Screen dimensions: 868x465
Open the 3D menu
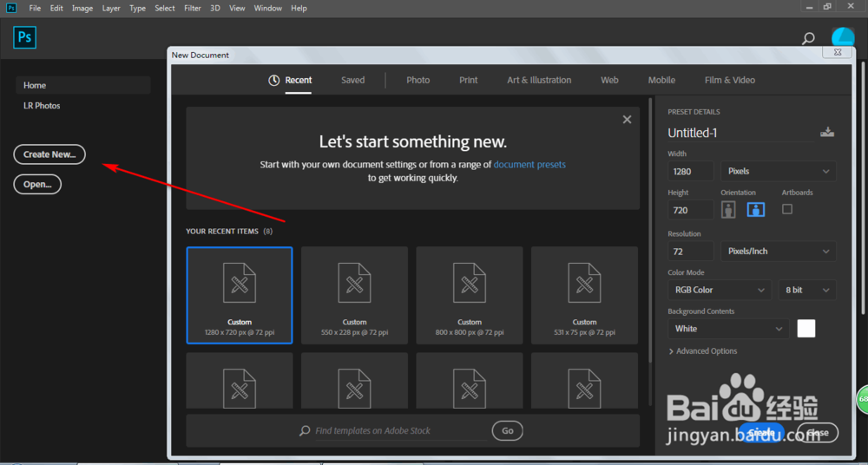click(215, 9)
